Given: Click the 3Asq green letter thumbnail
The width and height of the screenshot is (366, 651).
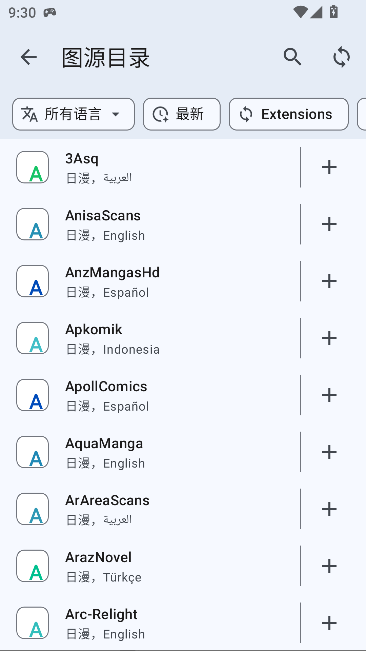Looking at the screenshot, I should (x=32, y=167).
